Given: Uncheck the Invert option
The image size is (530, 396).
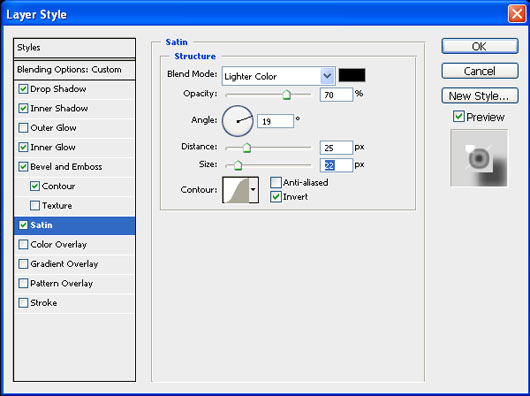Looking at the screenshot, I should pos(276,197).
